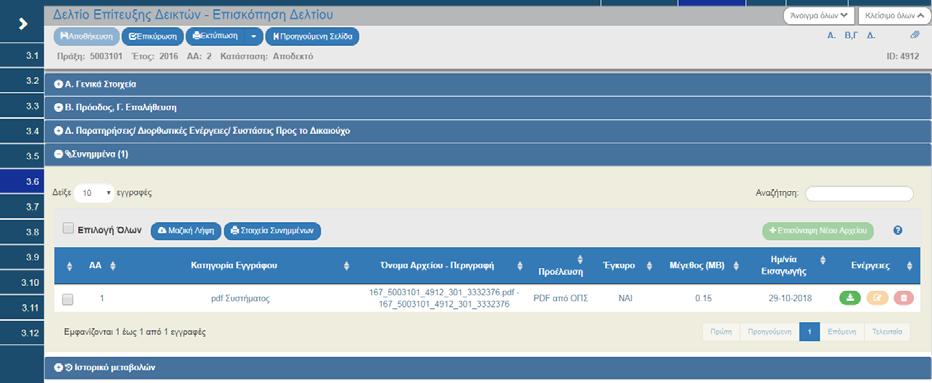Screen dimensions: 932x383
Task: Go to sidebar item 3.8
Action: point(22,232)
